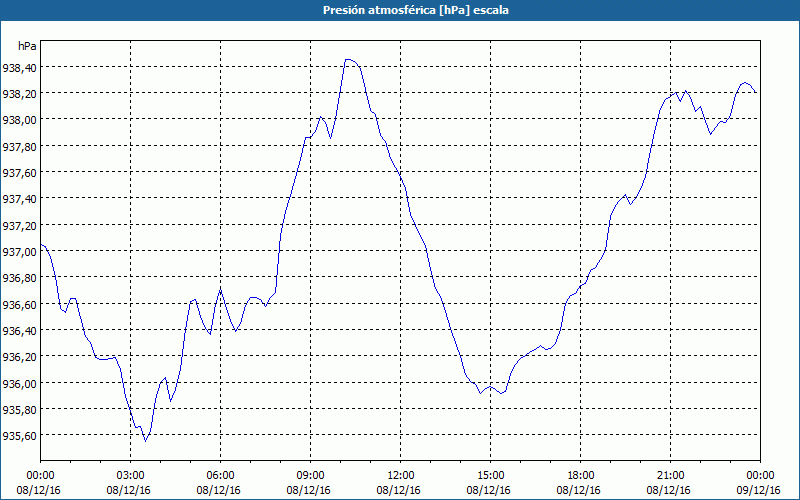
Task: Click the curve's afternoon low near 15:00
Action: (x=481, y=393)
